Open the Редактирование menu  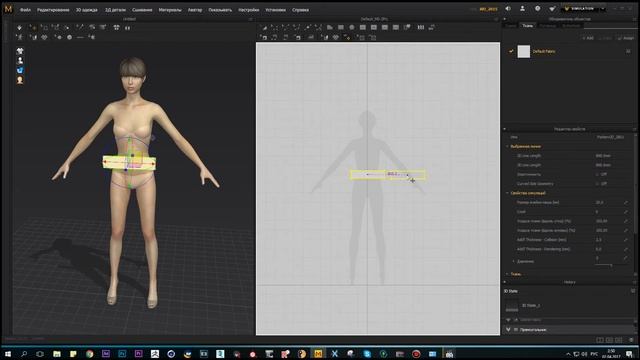tap(53, 10)
